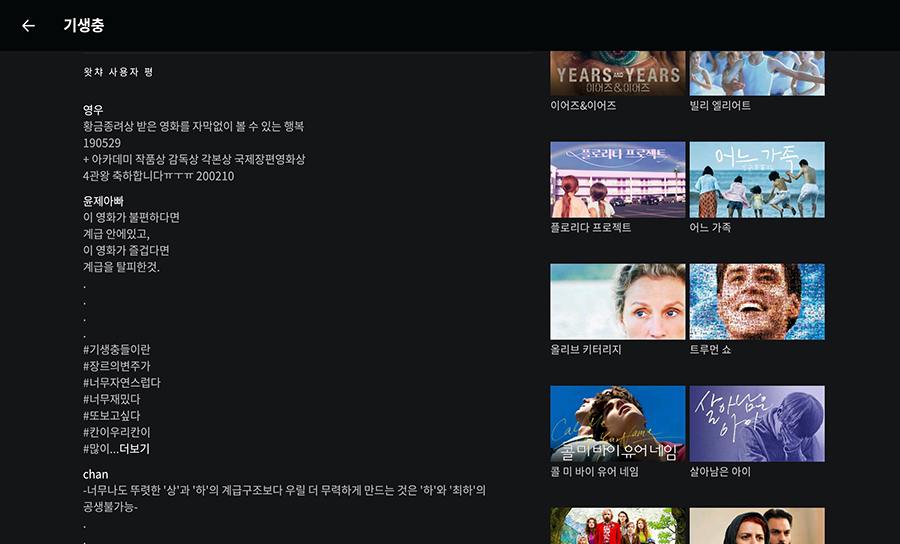This screenshot has height=544, width=900.
Task: Click the line 4관왕 축하합니다
Action: tap(158, 176)
